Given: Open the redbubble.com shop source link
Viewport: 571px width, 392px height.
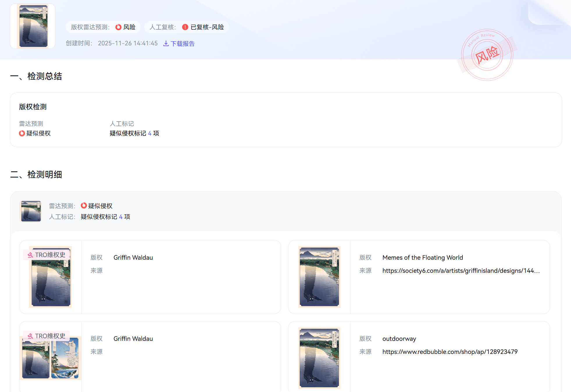Looking at the screenshot, I should pos(450,352).
